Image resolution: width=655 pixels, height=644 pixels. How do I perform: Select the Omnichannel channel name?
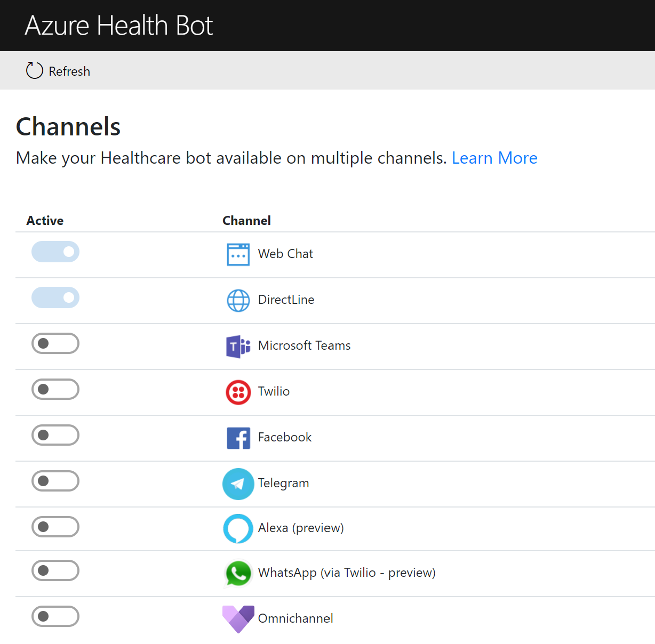[x=295, y=618]
